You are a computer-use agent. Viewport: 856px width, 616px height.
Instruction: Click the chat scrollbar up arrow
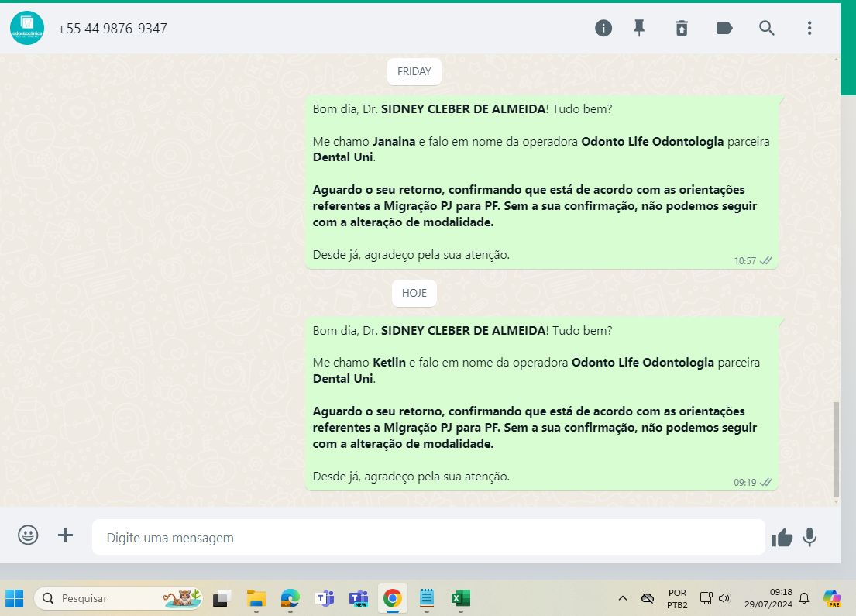click(x=836, y=58)
